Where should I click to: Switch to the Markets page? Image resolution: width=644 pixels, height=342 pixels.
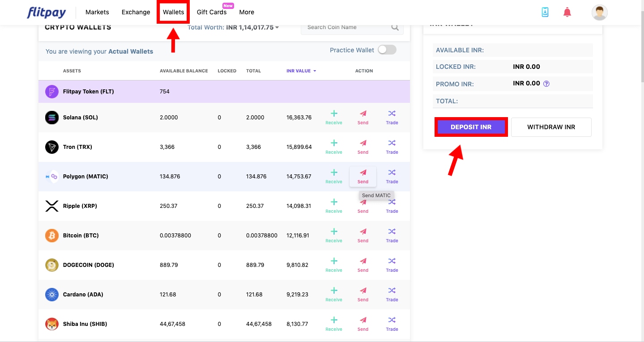coord(97,12)
